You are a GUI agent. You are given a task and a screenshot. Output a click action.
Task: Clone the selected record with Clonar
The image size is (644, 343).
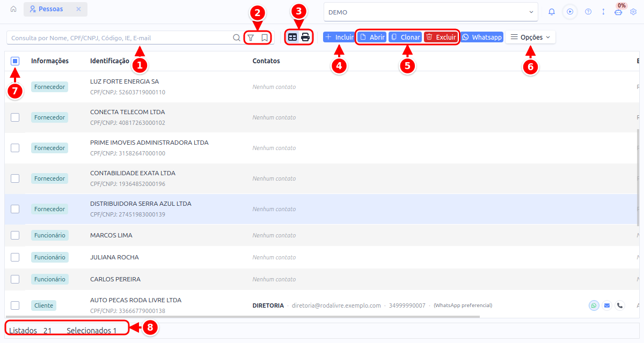click(405, 38)
